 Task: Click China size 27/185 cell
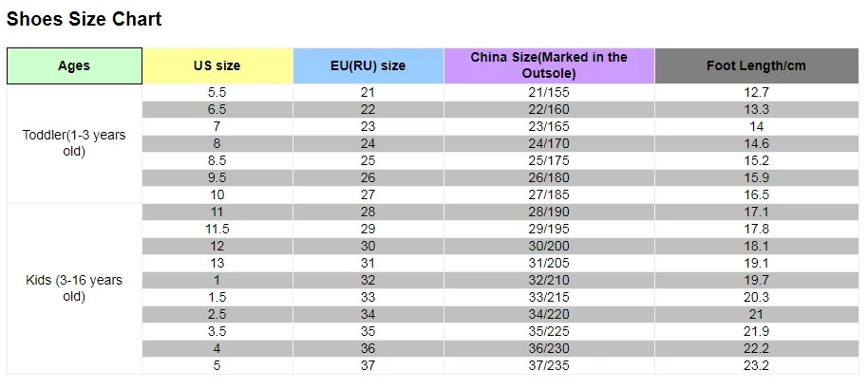click(x=549, y=195)
